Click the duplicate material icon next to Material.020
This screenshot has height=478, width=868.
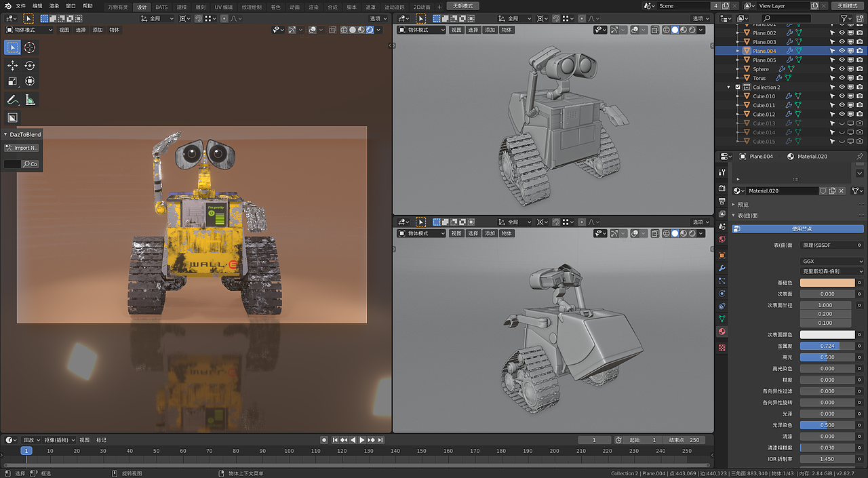[x=833, y=191]
